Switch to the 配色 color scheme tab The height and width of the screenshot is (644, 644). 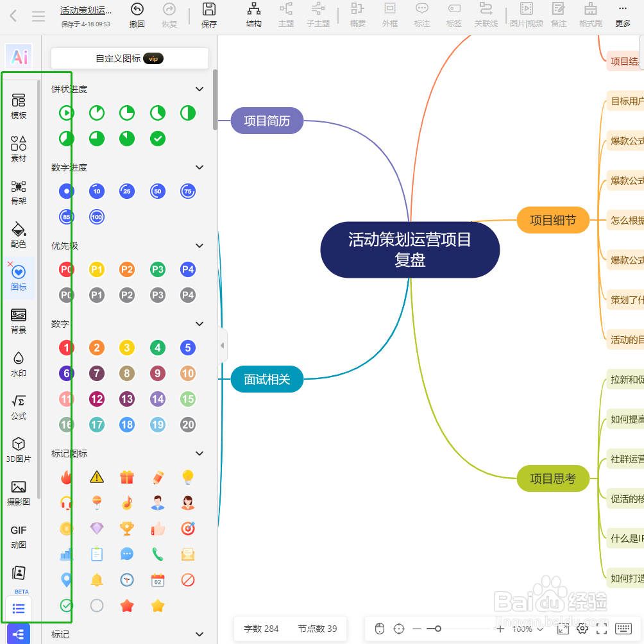click(x=19, y=235)
